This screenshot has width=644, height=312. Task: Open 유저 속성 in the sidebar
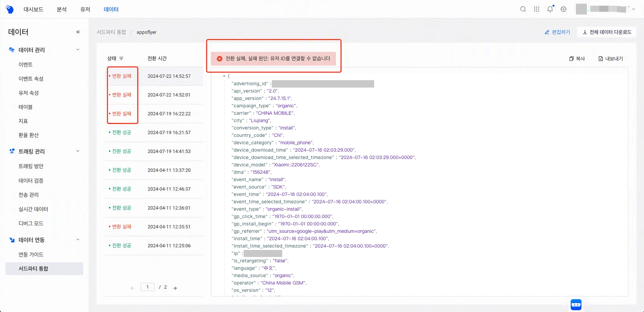(29, 93)
